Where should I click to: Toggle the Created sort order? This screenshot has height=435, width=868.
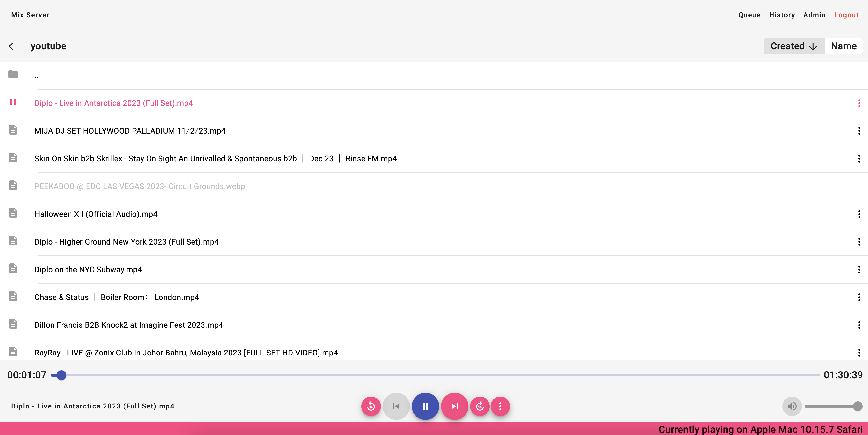click(x=794, y=46)
